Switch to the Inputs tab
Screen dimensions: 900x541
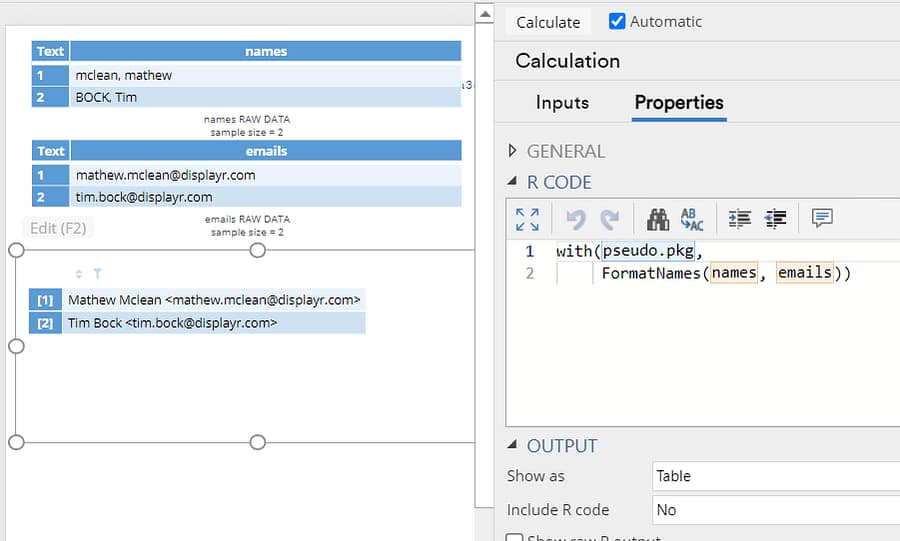(562, 102)
